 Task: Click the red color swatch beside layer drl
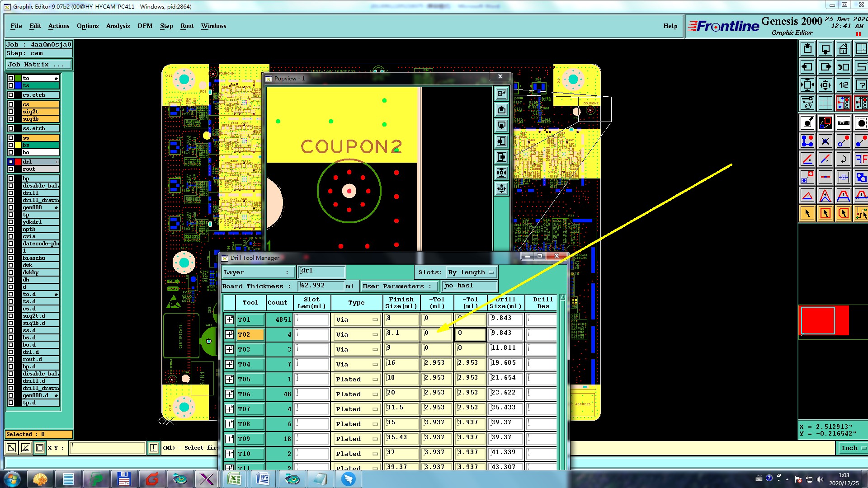point(18,162)
